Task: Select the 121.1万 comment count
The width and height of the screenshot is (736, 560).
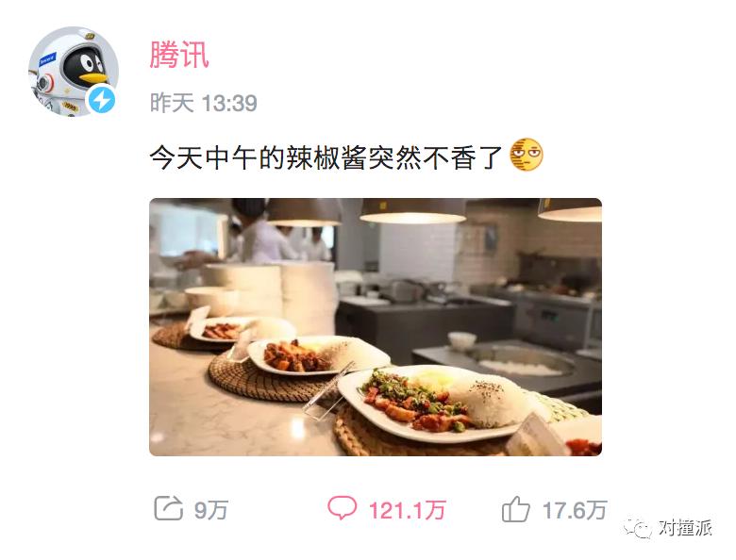Action: click(407, 510)
